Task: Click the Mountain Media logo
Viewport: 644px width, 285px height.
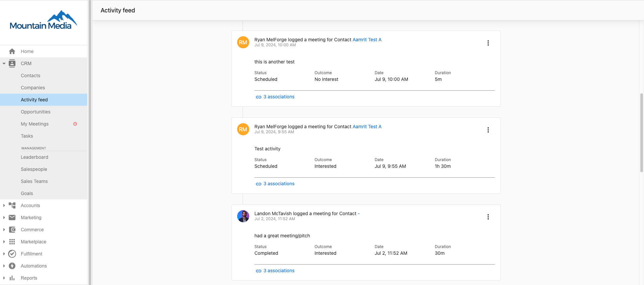Action: [44, 20]
